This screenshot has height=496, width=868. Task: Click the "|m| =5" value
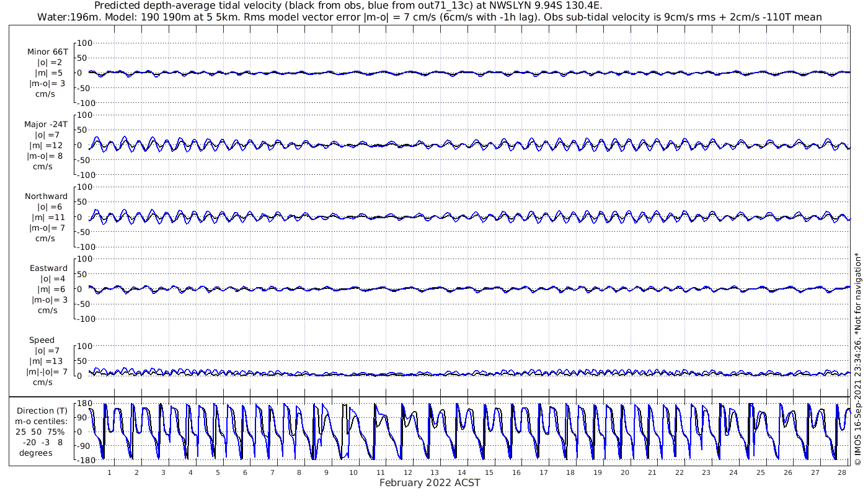tap(48, 73)
